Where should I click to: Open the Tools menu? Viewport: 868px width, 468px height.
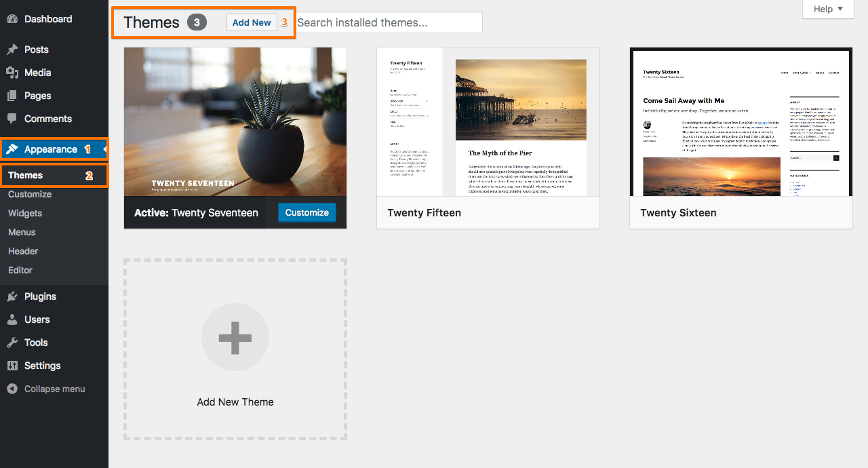pyautogui.click(x=54, y=343)
